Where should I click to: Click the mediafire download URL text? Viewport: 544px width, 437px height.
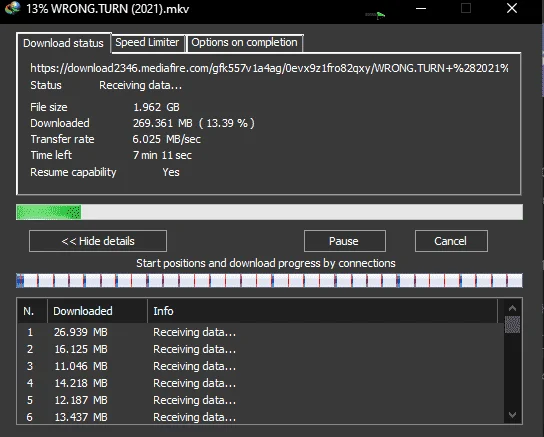269,68
